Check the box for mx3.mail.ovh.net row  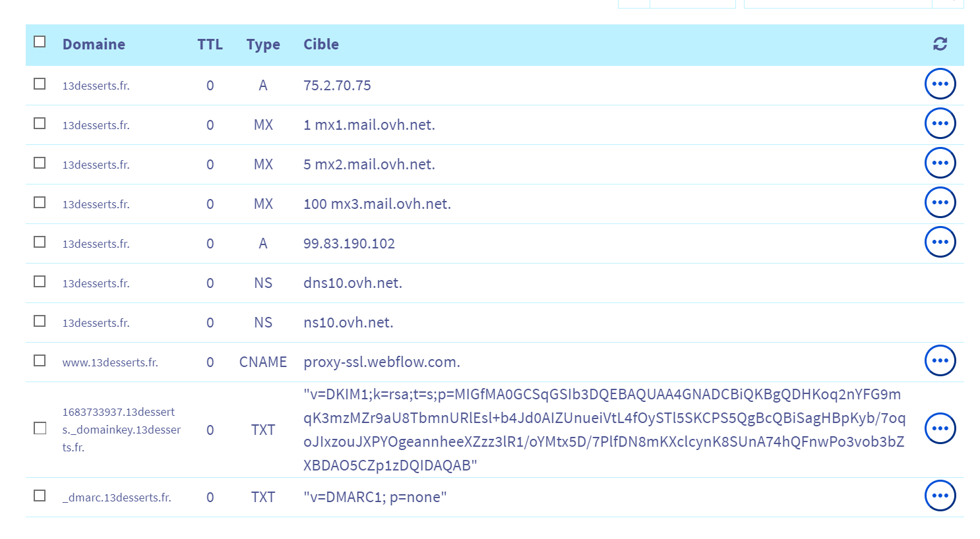40,203
